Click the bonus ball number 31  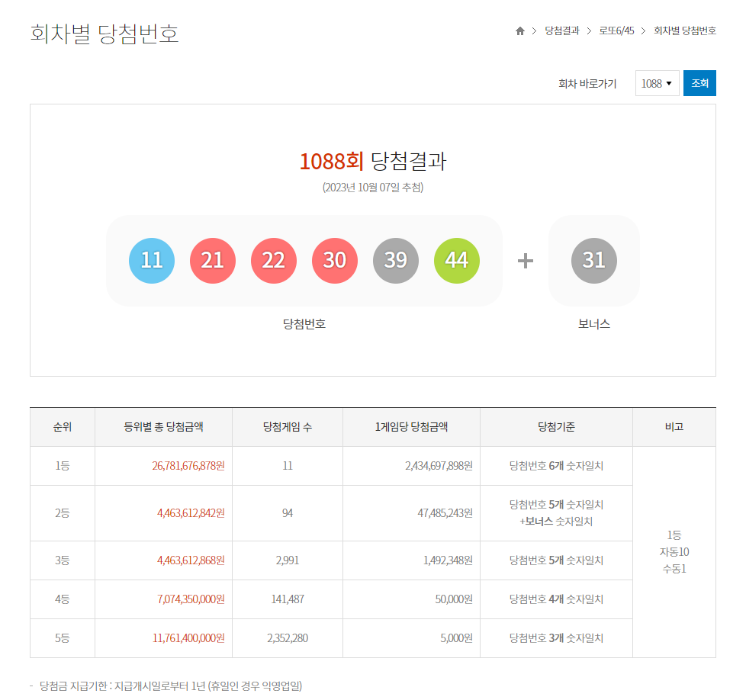point(594,261)
